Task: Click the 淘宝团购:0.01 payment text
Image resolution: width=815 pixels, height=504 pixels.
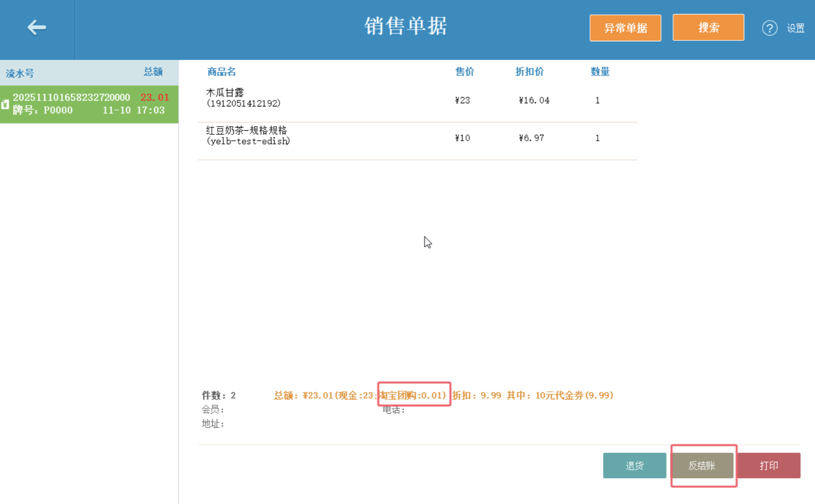Action: click(412, 395)
